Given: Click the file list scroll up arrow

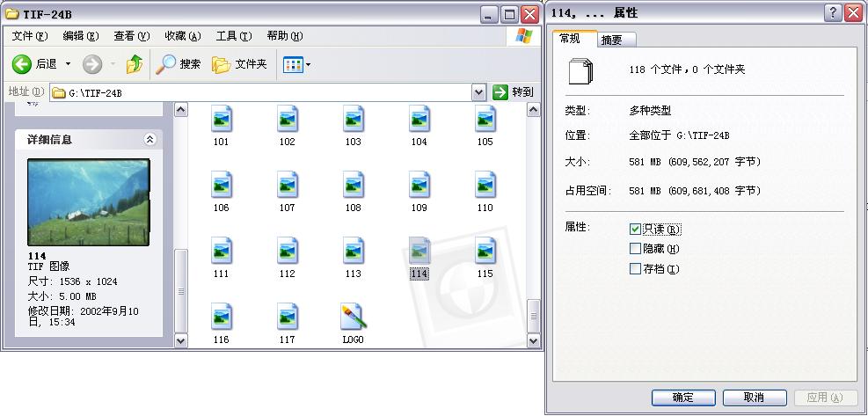Looking at the screenshot, I should coord(533,110).
